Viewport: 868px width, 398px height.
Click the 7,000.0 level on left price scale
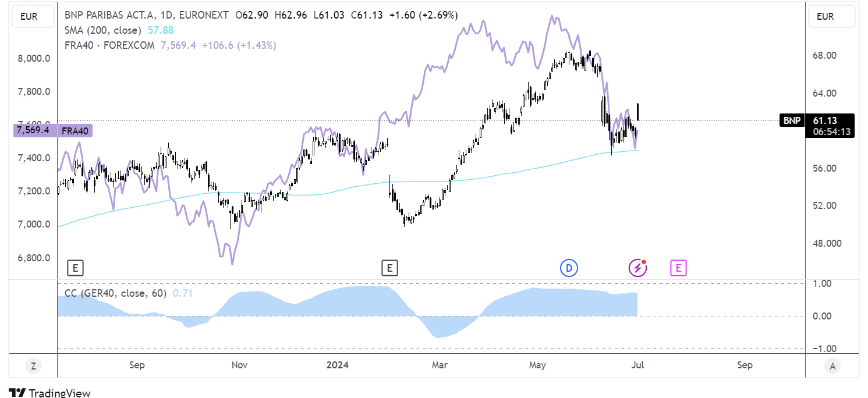tap(34, 224)
